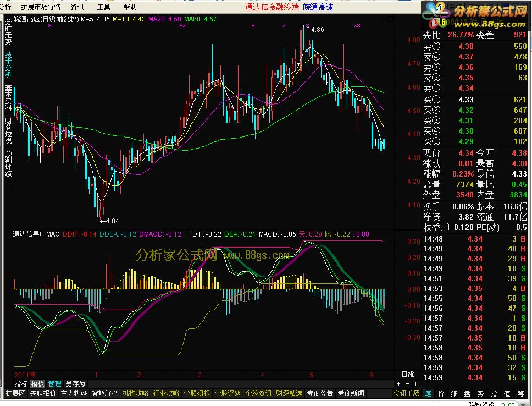Select the 值 tab in quote panel
532x406 pixels.
507,393
